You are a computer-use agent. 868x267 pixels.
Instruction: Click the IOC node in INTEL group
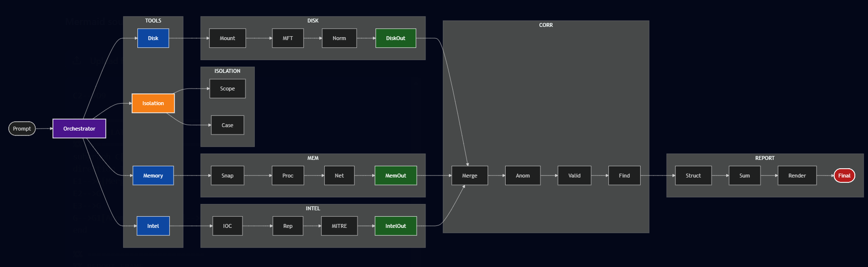(x=227, y=226)
